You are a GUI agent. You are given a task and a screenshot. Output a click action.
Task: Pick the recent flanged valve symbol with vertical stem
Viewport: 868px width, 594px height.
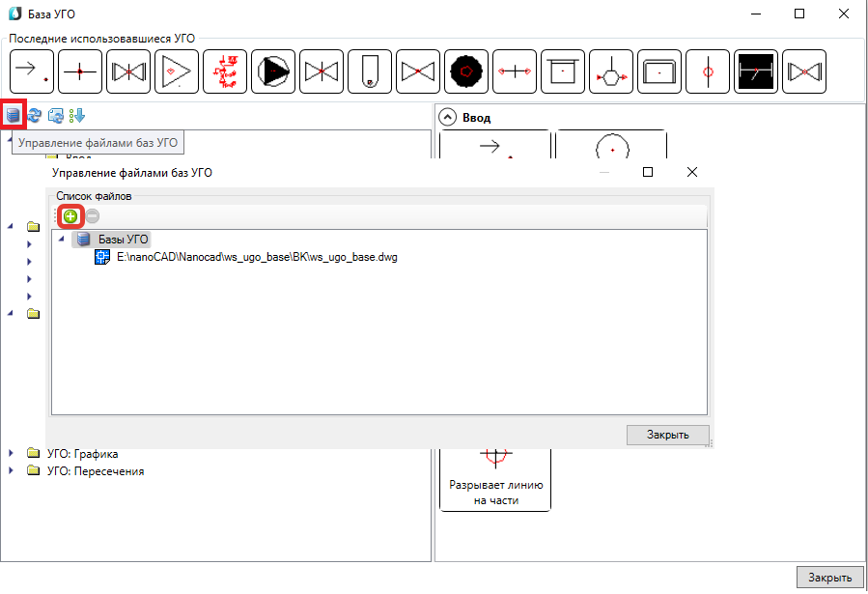(128, 71)
